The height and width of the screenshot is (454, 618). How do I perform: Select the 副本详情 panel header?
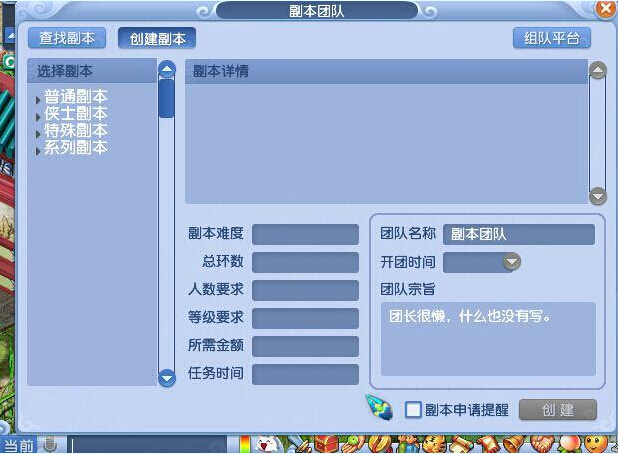click(386, 71)
